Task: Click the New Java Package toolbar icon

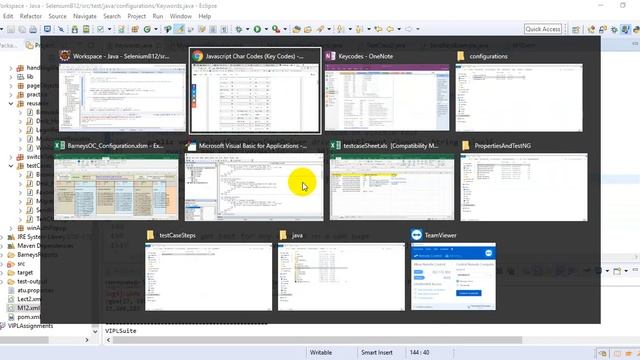Action: coord(135,29)
